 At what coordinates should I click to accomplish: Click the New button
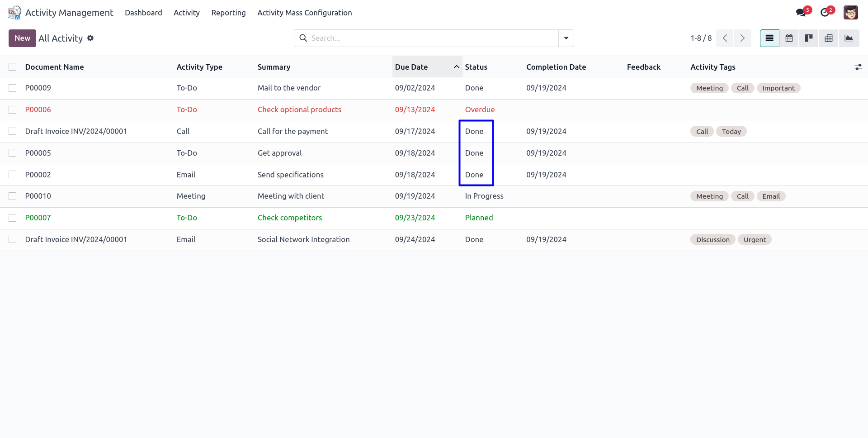tap(22, 38)
